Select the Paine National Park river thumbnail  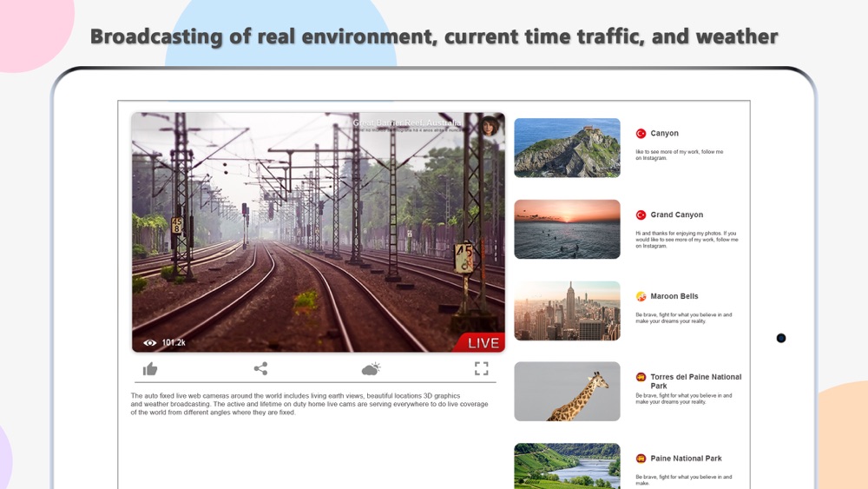pyautogui.click(x=567, y=466)
